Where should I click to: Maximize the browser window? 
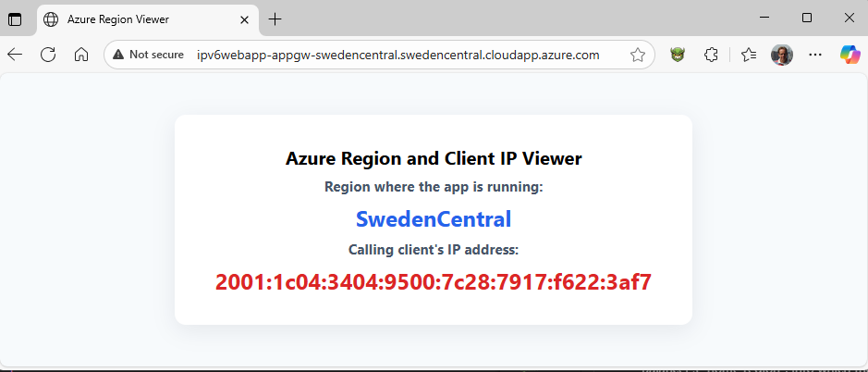807,18
